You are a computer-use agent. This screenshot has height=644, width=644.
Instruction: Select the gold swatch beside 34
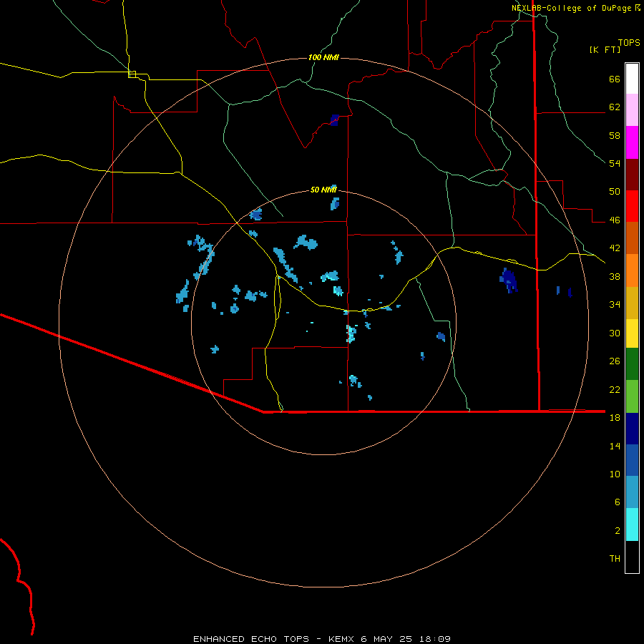(632, 303)
